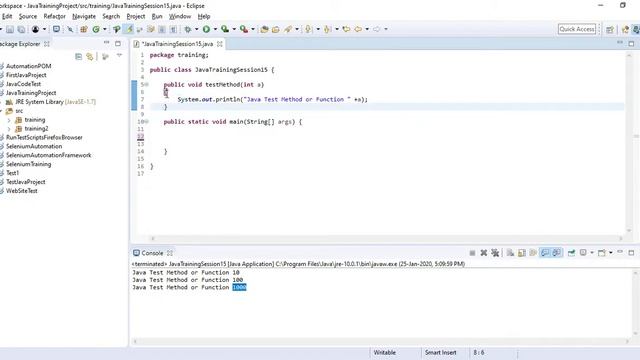Click the editor horizontal scrollbar
This screenshot has height=360, width=640.
[387, 238]
